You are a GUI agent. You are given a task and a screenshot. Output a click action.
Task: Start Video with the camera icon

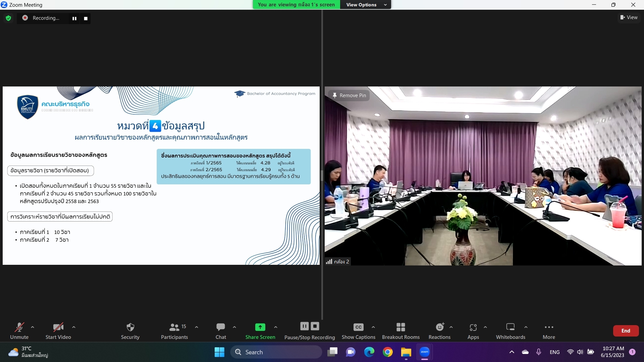tap(58, 331)
